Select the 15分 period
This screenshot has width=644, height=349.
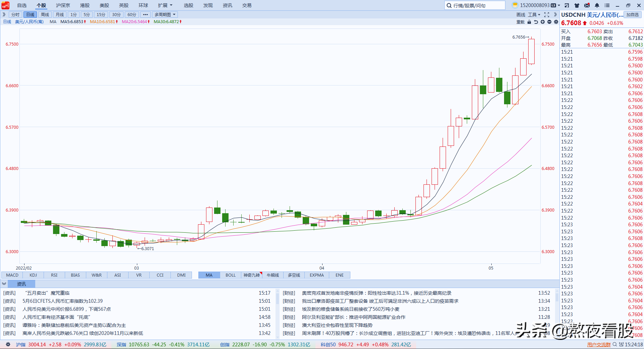[101, 15]
